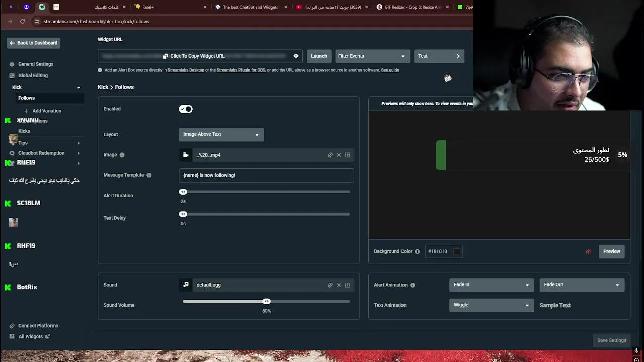The image size is (644, 362).
Task: Click link icon in Image file row
Action: pos(330,155)
